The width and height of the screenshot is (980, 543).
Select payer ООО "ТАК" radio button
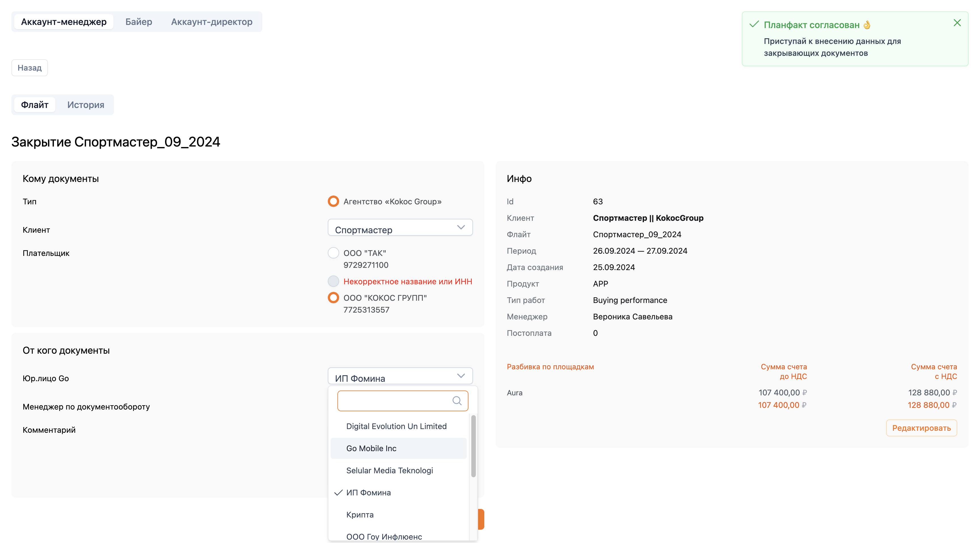[333, 253]
